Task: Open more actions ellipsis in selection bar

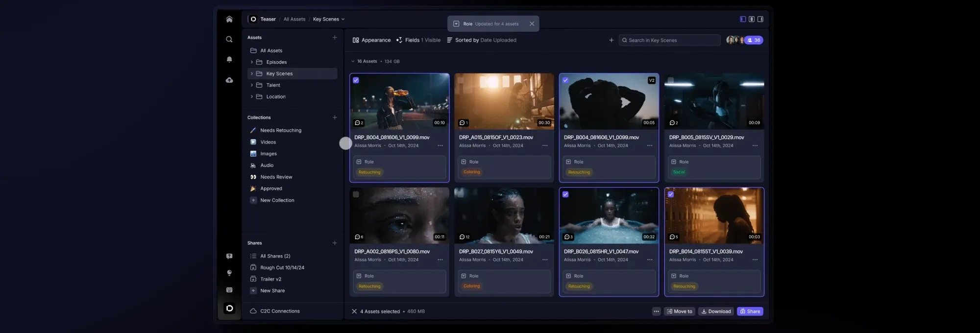Action: click(x=656, y=311)
